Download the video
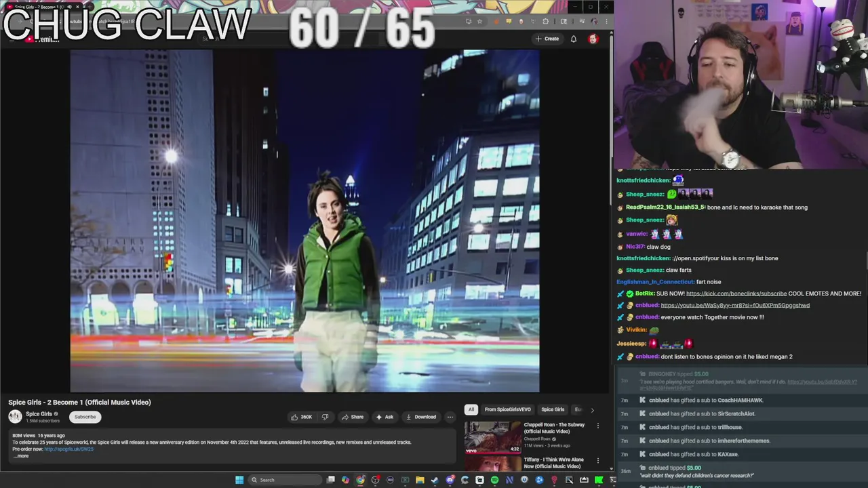 pos(420,417)
